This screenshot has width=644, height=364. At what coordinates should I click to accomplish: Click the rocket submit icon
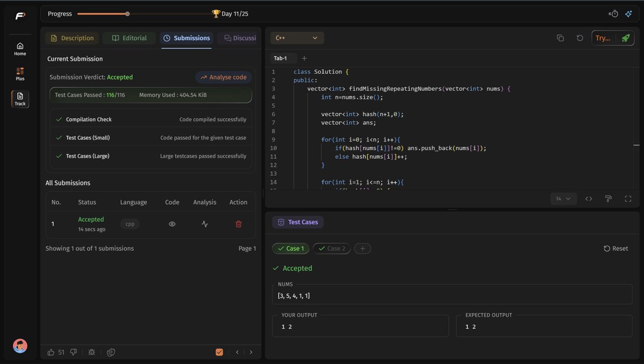click(x=625, y=38)
